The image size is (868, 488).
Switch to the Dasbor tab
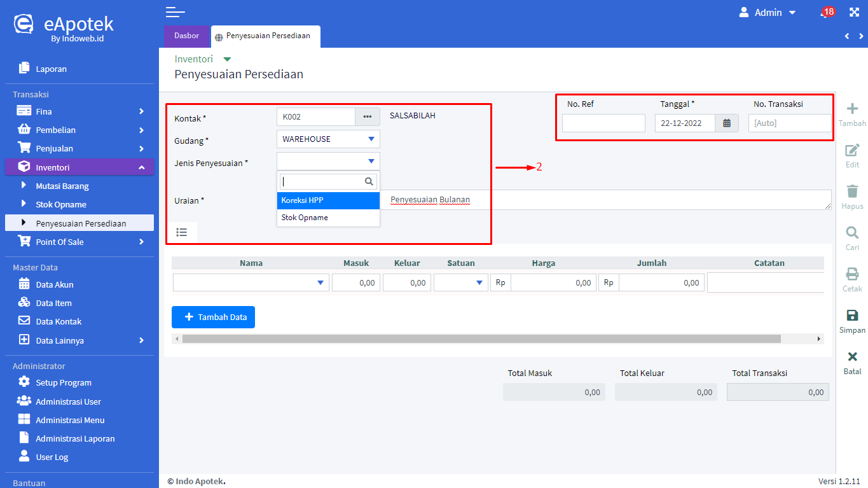coord(186,36)
